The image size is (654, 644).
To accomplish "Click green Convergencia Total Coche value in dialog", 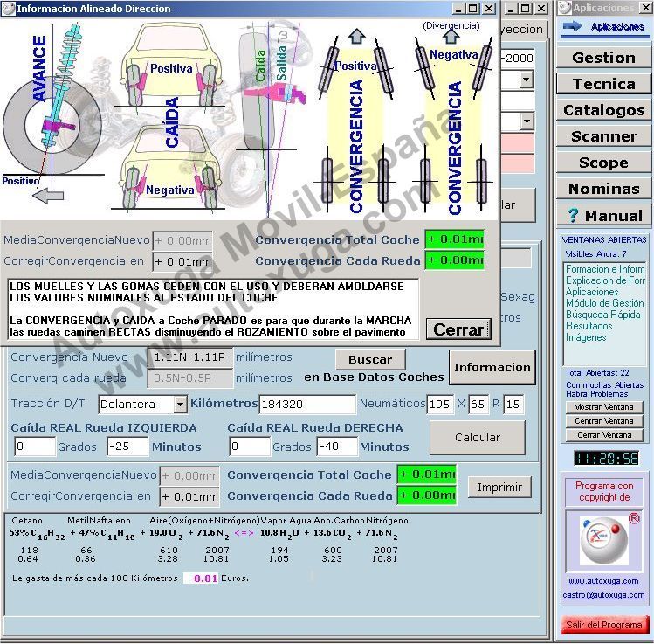I will 455,239.
